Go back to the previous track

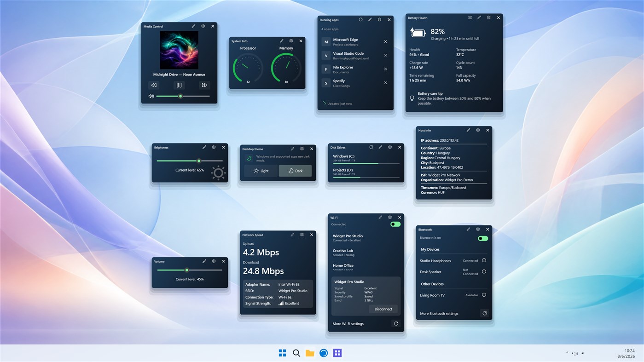(x=154, y=85)
